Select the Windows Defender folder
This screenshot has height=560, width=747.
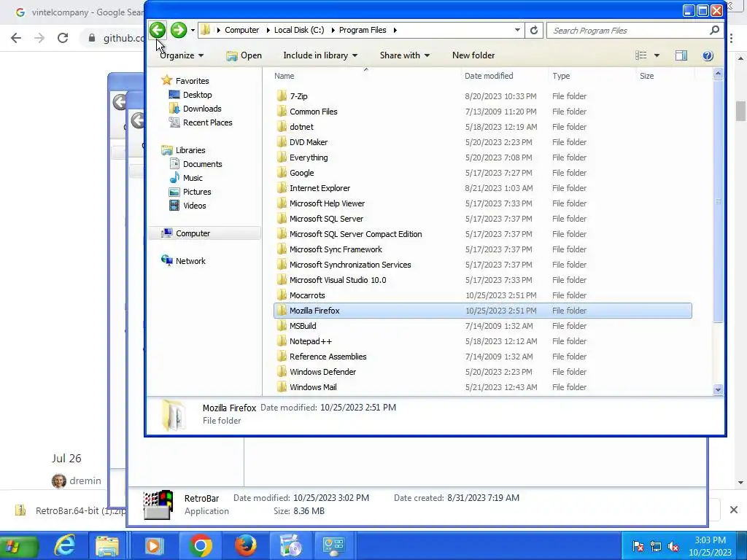[x=322, y=372]
